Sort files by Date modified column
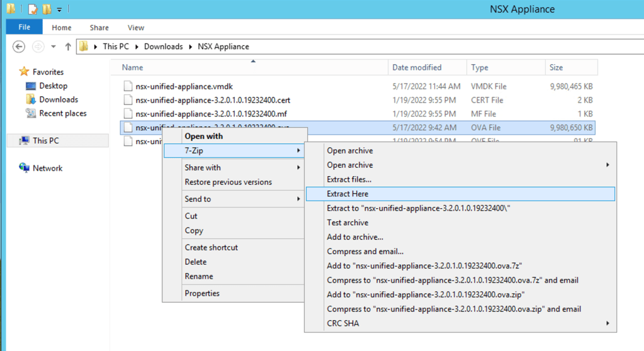644x351 pixels. [417, 67]
